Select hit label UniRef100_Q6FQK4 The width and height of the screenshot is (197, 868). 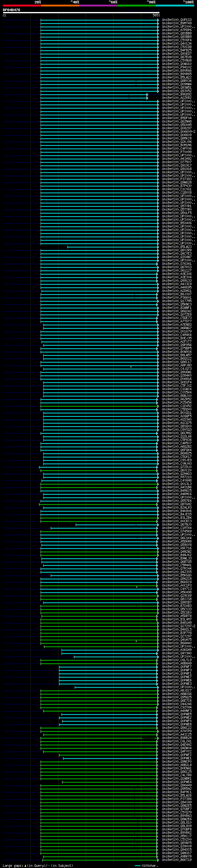[x=177, y=450]
